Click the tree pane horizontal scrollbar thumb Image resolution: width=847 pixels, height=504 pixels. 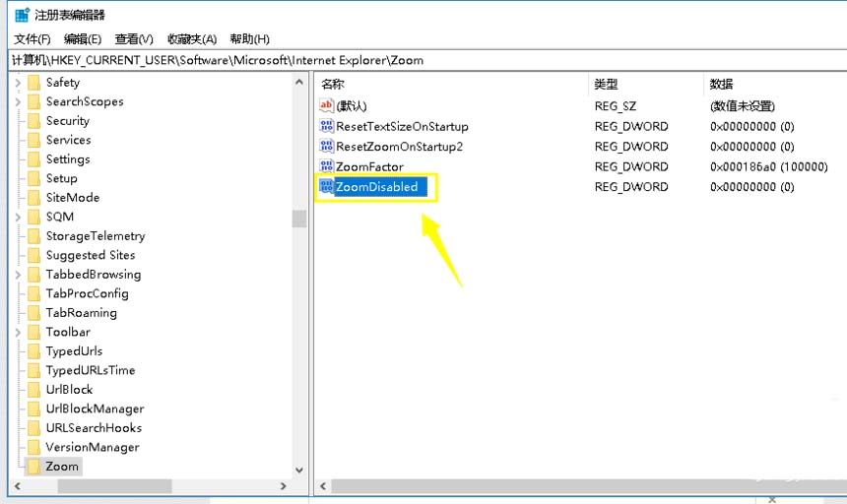point(114,486)
